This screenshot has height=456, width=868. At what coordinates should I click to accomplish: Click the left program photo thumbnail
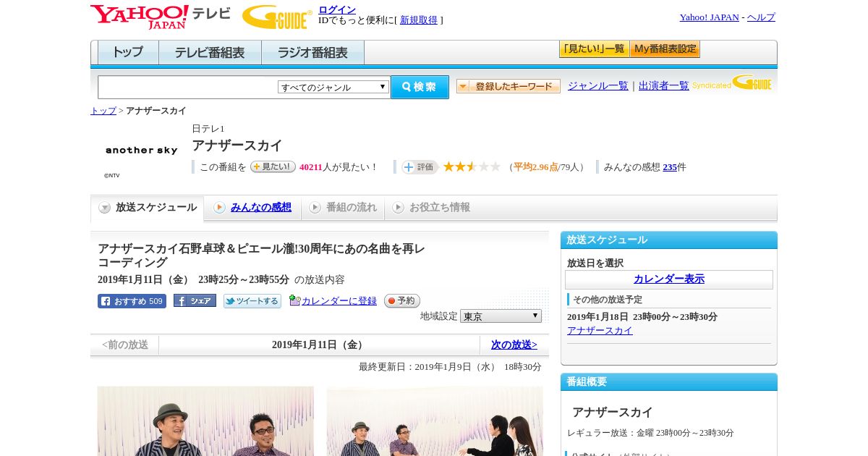pyautogui.click(x=205, y=421)
